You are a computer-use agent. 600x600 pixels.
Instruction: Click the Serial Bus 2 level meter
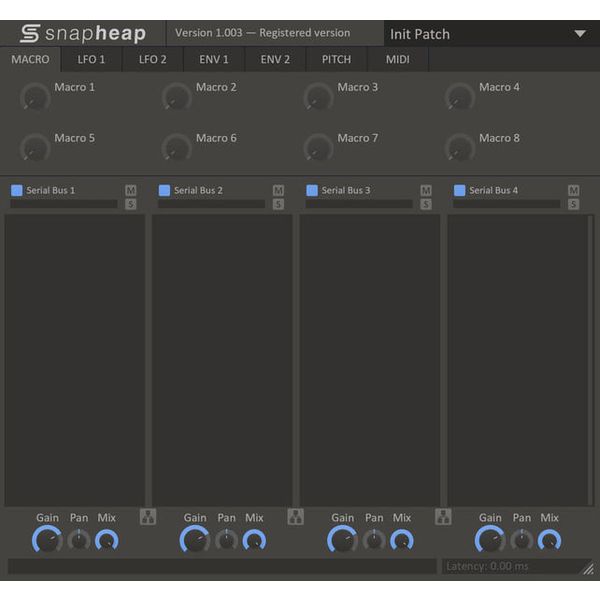click(212, 204)
